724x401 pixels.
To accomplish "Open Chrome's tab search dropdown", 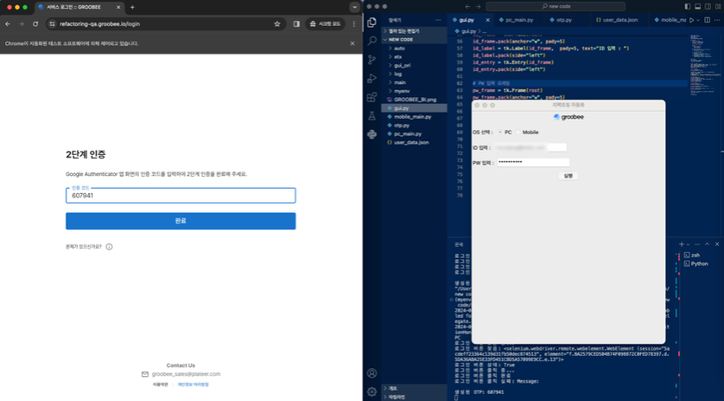I will (x=355, y=7).
